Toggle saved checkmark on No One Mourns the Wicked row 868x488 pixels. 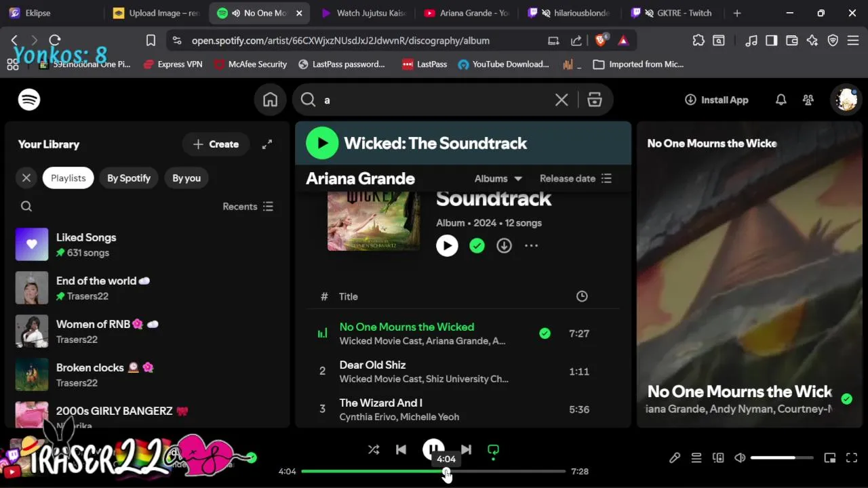545,333
